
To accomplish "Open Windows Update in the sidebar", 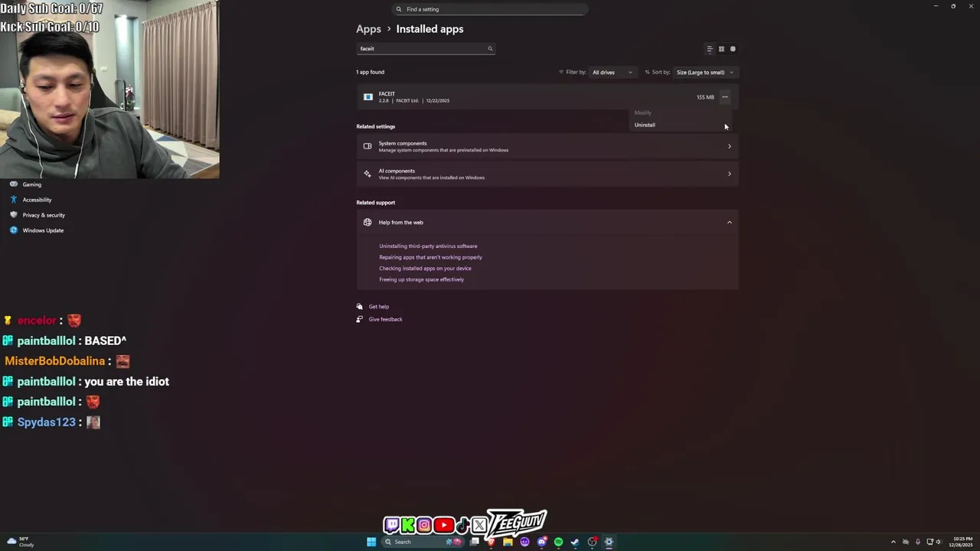I will (x=43, y=230).
